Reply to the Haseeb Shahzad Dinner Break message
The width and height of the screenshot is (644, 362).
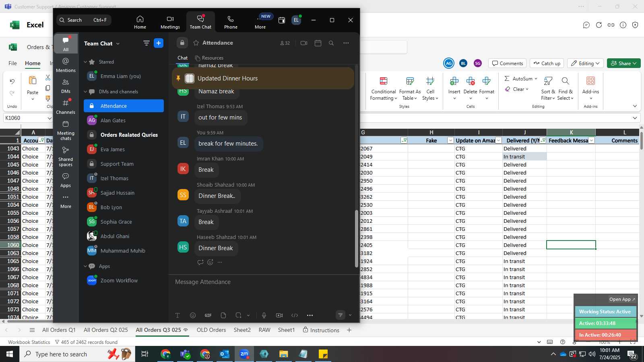tap(200, 262)
